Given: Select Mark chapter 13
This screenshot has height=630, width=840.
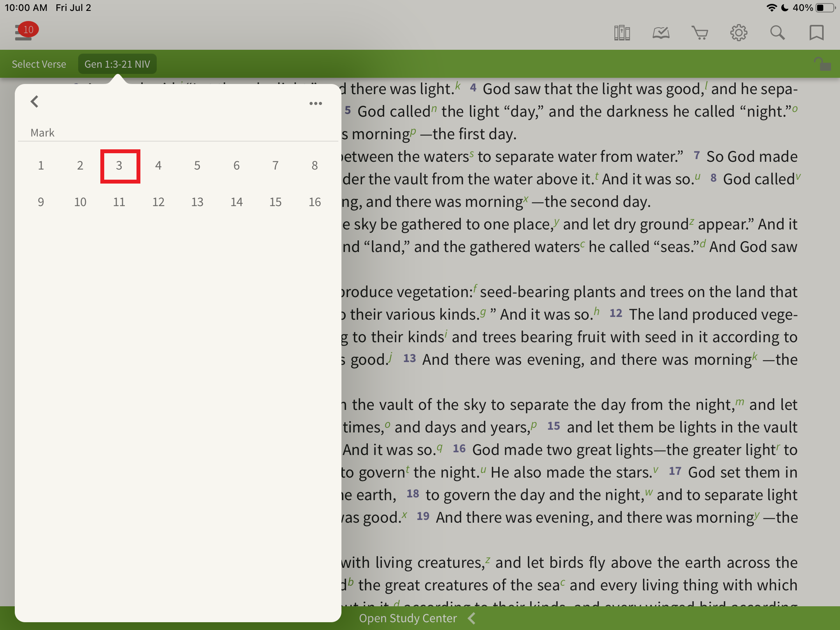Looking at the screenshot, I should click(197, 202).
